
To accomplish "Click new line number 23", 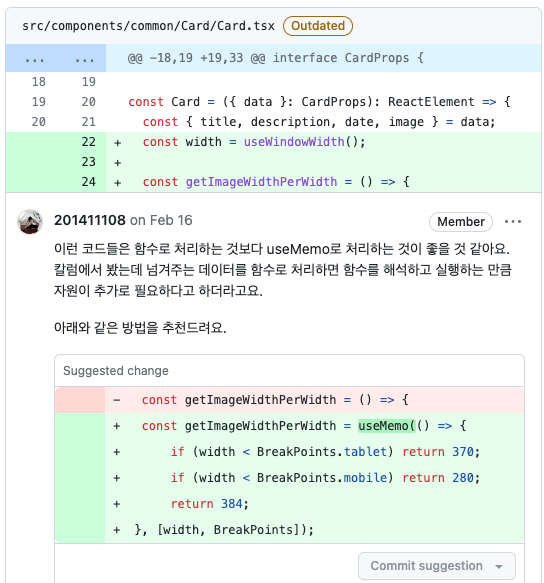I will 88,162.
